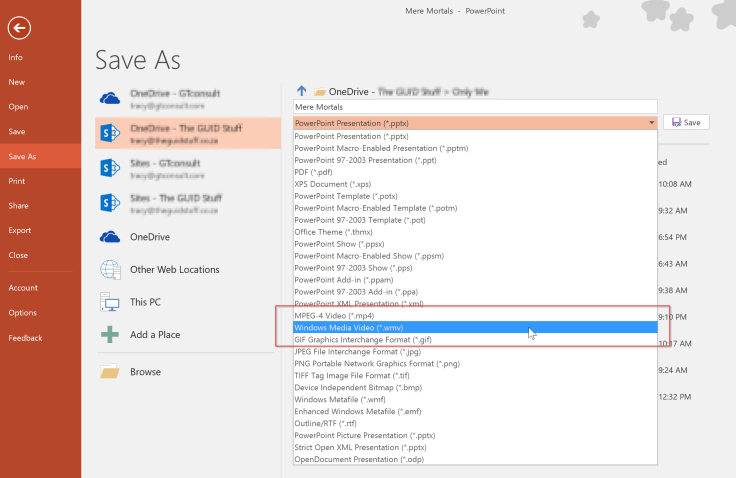This screenshot has height=478, width=736.
Task: Select the OneDrive cloud icon location
Action: [110, 237]
